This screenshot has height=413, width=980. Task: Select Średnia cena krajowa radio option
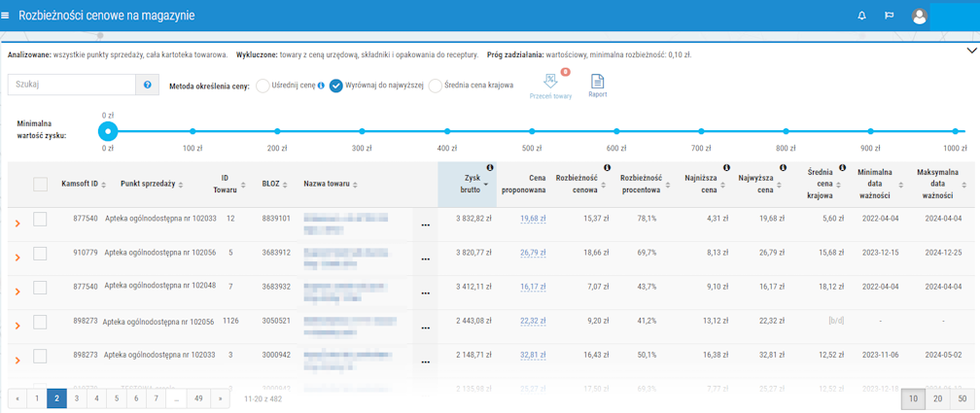coord(436,86)
